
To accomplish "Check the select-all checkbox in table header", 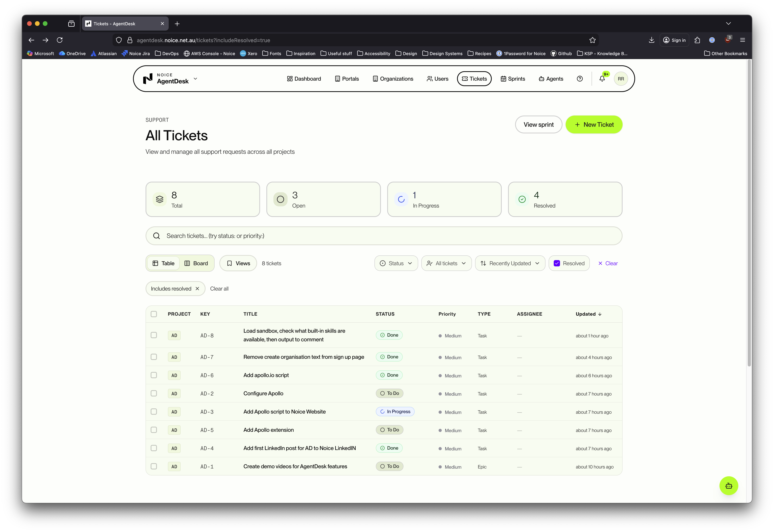I will coord(154,314).
